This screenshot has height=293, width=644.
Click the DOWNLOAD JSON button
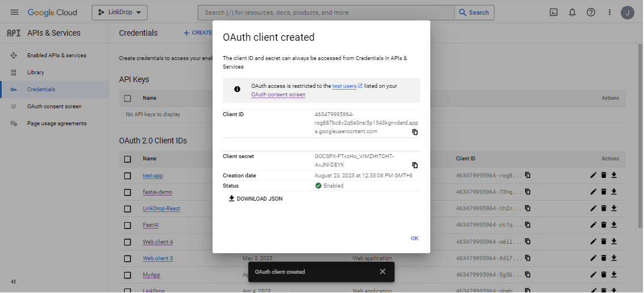tap(255, 199)
